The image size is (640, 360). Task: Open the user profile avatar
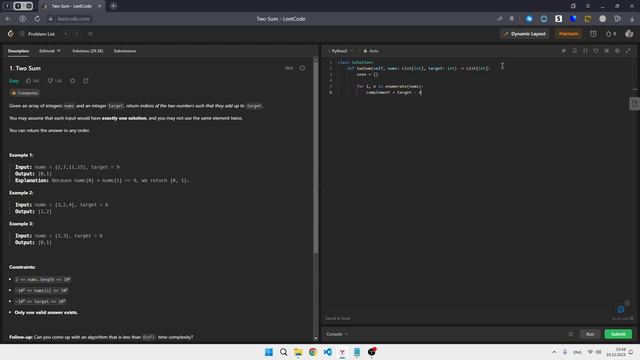(x=629, y=34)
